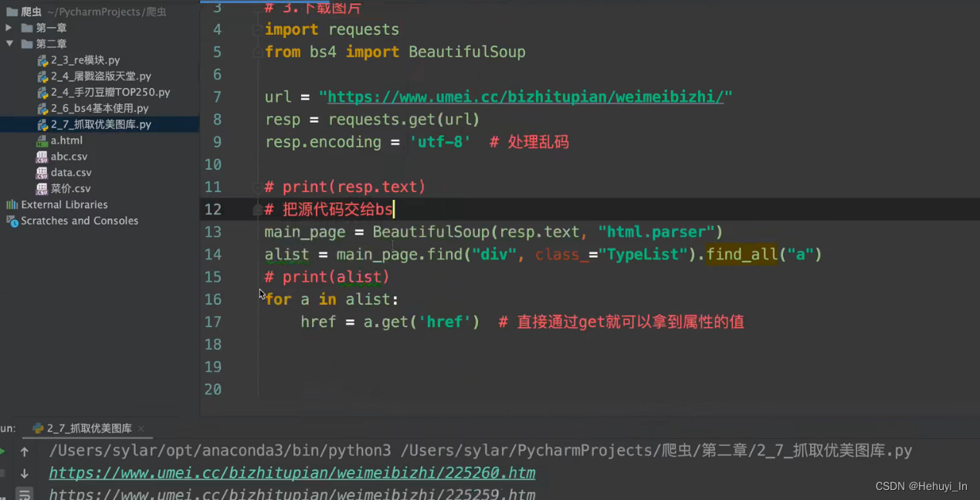
Task: Click the Python icon beside 2_3_re模块.py
Action: pyautogui.click(x=42, y=60)
